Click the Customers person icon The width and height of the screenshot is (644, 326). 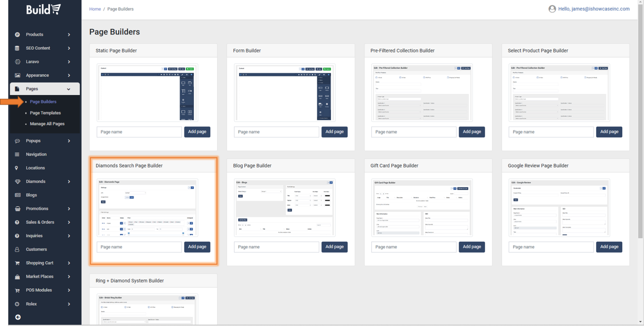[17, 249]
